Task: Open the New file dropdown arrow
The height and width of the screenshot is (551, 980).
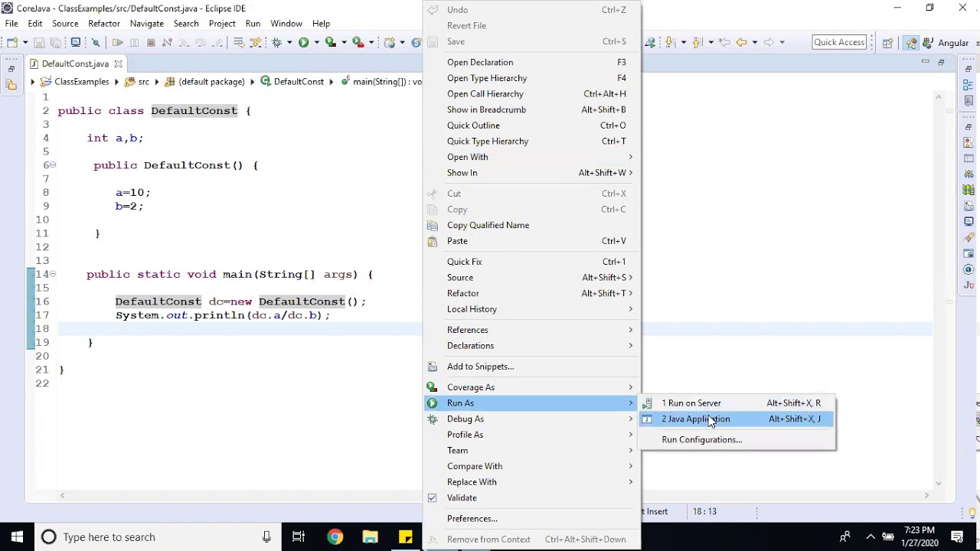Action: (25, 42)
